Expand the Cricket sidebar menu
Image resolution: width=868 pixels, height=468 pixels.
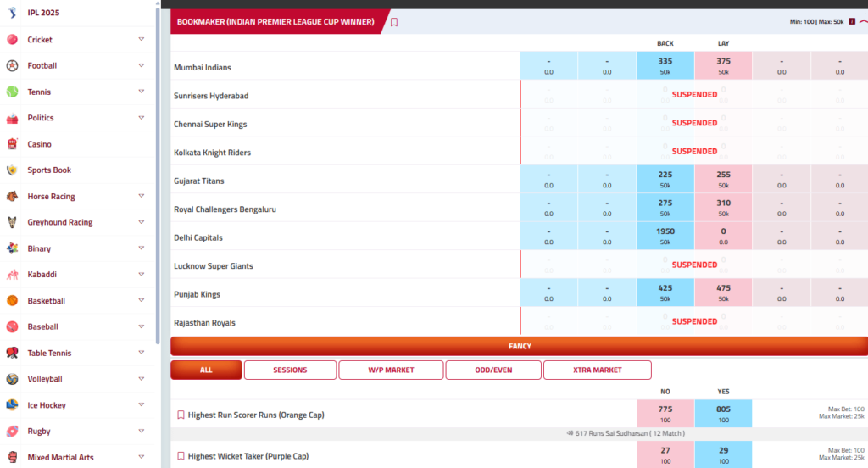point(142,39)
